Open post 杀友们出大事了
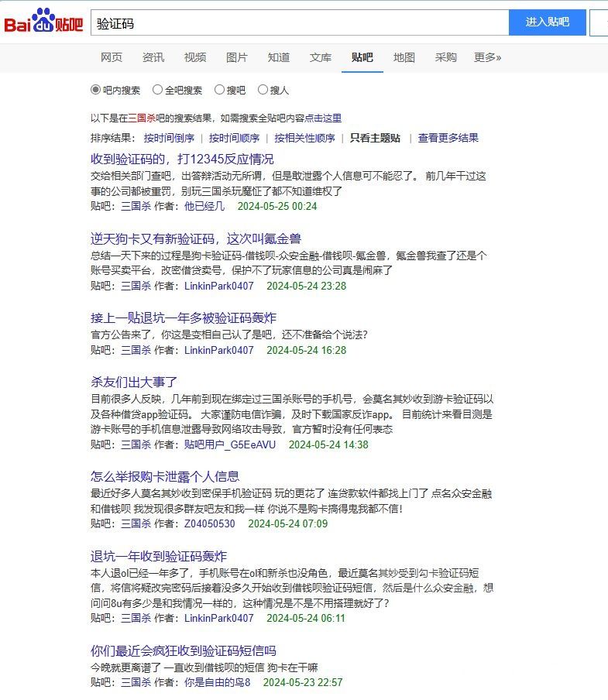 [134, 383]
